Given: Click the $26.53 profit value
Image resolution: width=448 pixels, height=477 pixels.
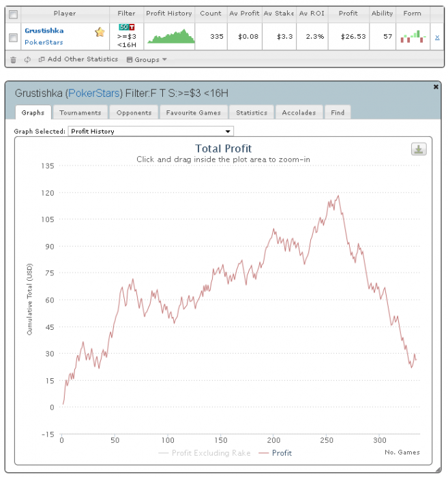Looking at the screenshot, I should (353, 37).
